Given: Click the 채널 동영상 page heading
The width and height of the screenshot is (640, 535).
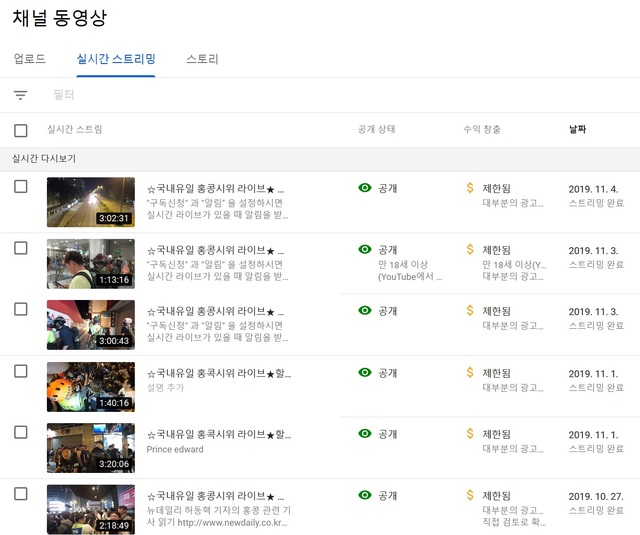Looking at the screenshot, I should coord(60,18).
